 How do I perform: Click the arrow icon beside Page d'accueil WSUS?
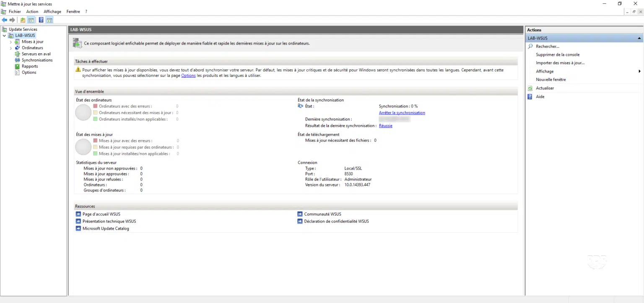point(78,214)
